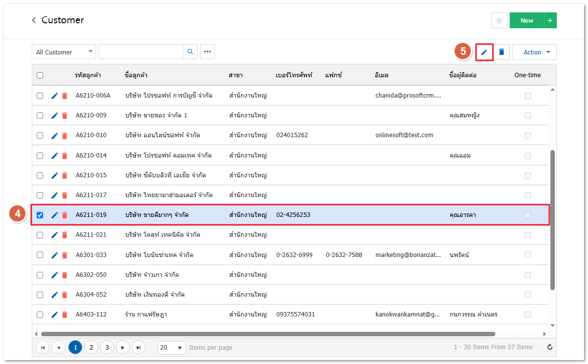Image resolution: width=588 pixels, height=364 pixels.
Task: Tick the select-all header checkbox
Action: pos(40,75)
